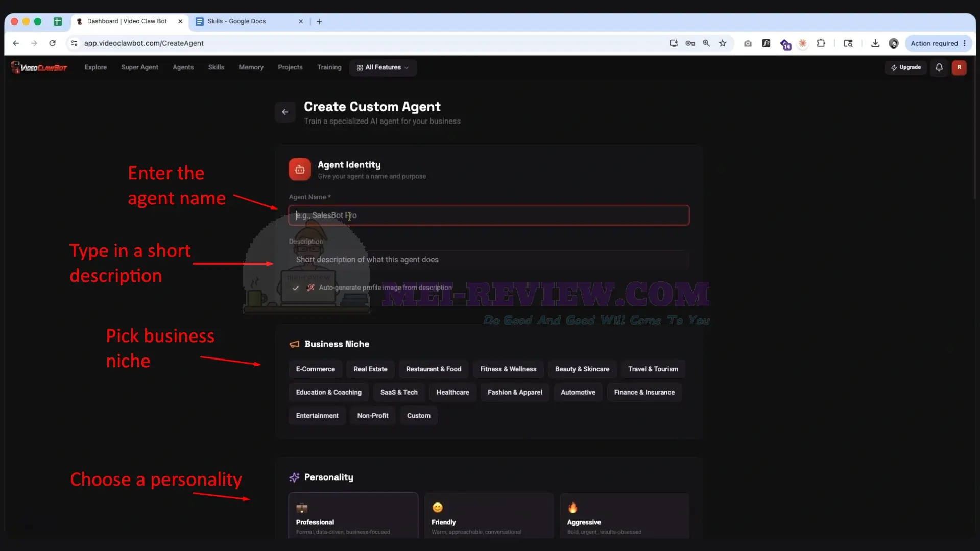The height and width of the screenshot is (551, 980).
Task: Click the site info icon before URL
Action: (x=74, y=43)
